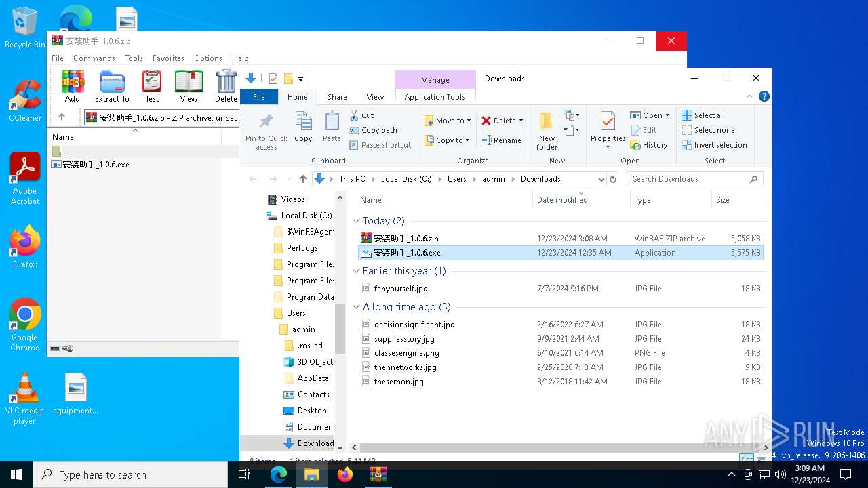Viewport: 868px width, 488px height.
Task: Open Microsoft Edge from the taskbar
Action: click(279, 474)
